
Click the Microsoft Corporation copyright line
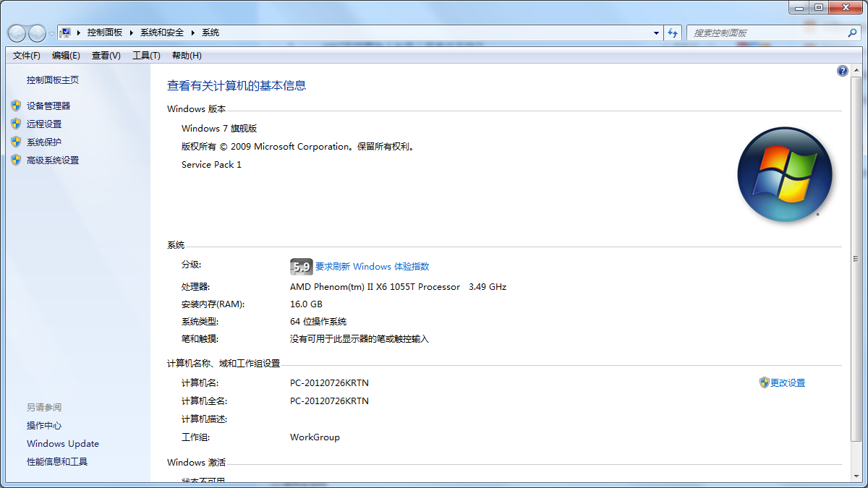click(297, 147)
